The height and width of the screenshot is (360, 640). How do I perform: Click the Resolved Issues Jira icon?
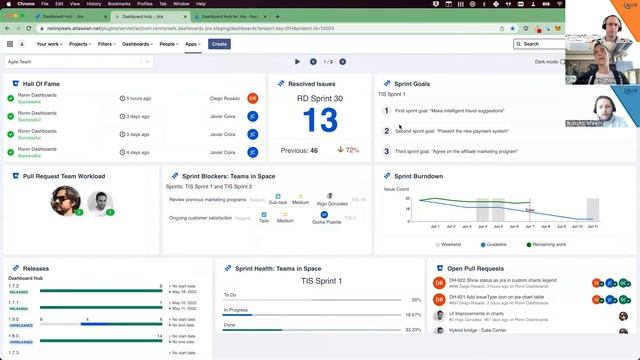(281, 84)
